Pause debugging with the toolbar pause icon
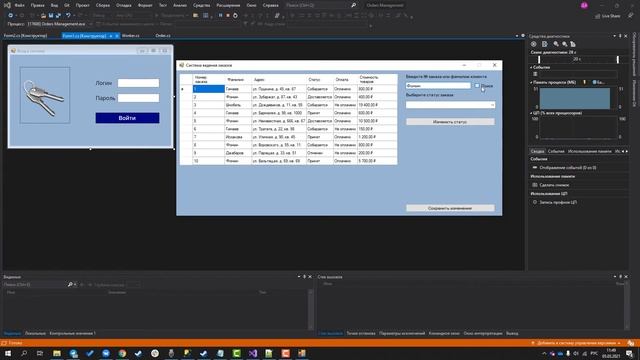Viewport: 640px width, 360px height. click(220, 16)
